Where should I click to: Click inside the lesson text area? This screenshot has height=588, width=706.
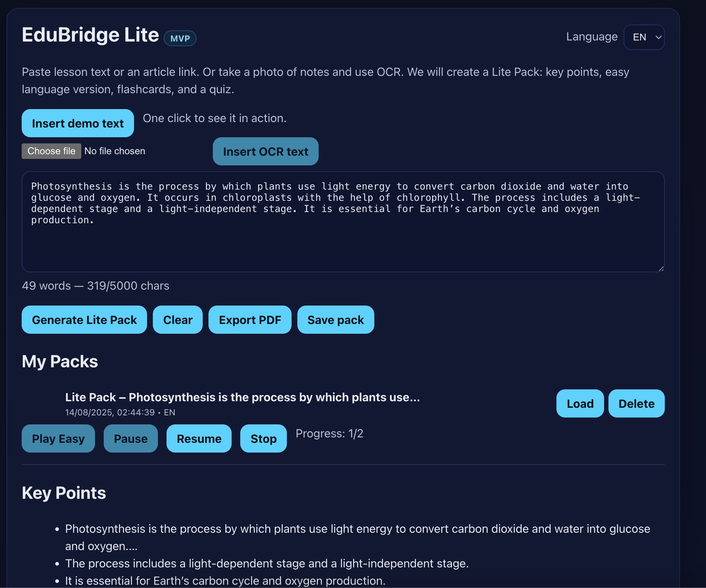pyautogui.click(x=343, y=238)
